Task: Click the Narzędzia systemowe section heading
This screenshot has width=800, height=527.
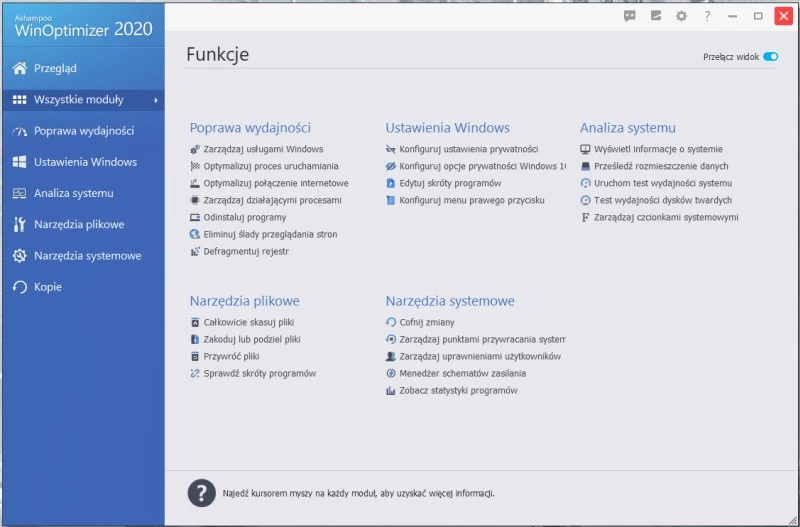Action: pos(450,301)
